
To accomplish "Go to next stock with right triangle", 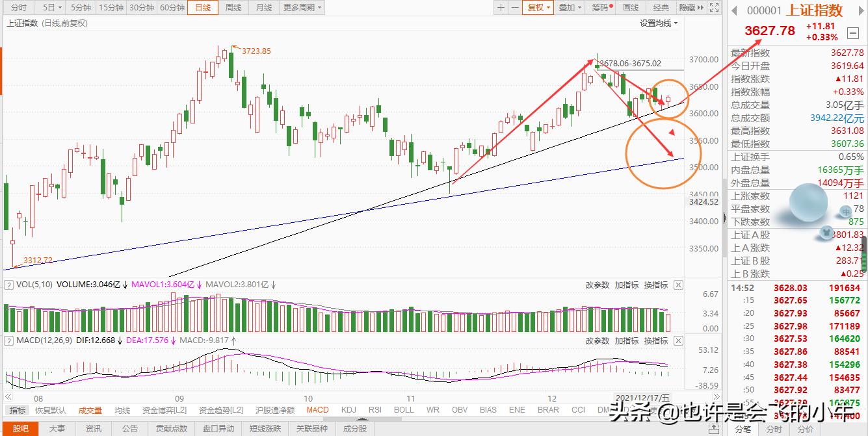I will tap(861, 10).
